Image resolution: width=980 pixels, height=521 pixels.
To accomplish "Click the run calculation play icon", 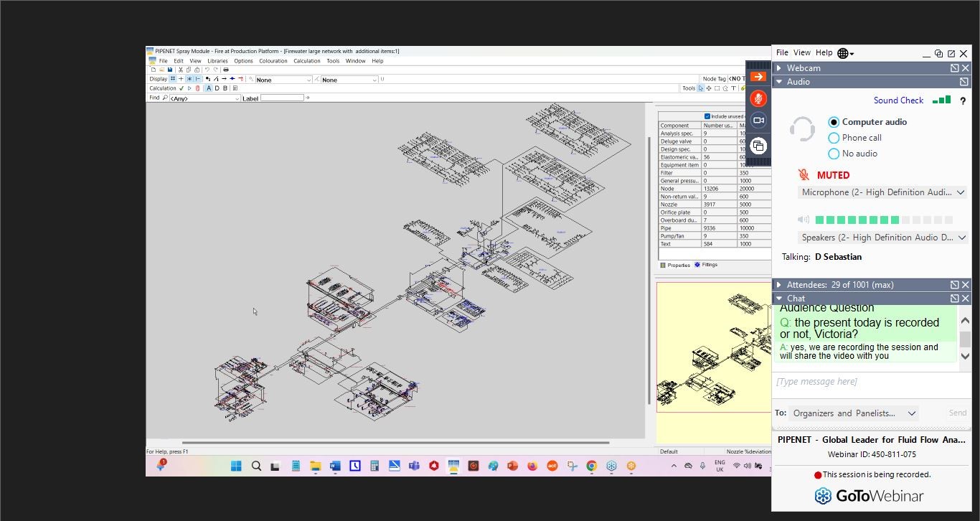I will pos(189,88).
